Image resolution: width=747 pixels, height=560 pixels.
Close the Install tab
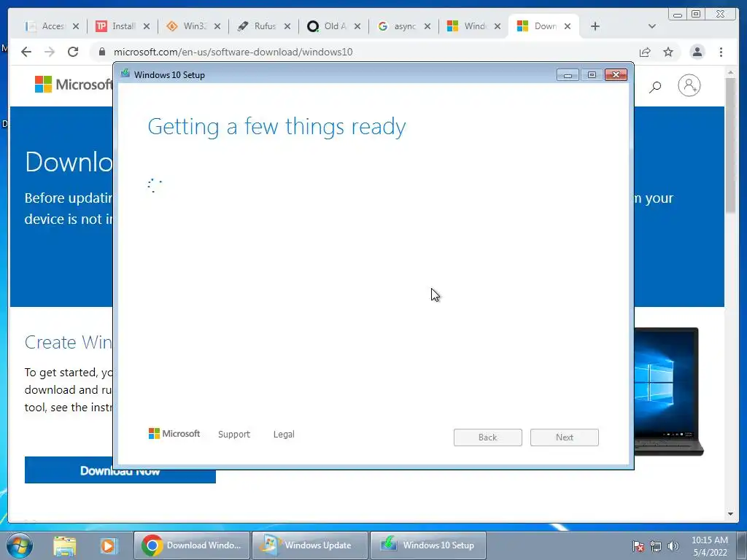tap(146, 26)
